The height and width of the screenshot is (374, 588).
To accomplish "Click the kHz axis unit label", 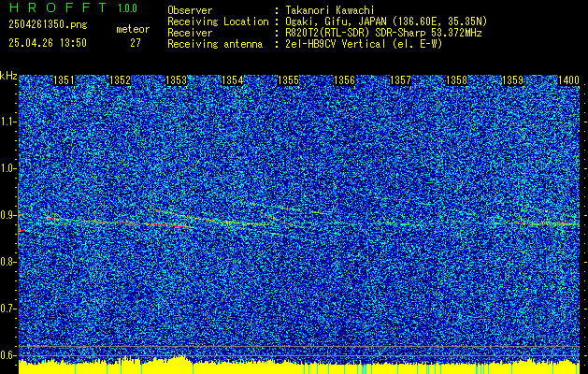I will (x=8, y=76).
